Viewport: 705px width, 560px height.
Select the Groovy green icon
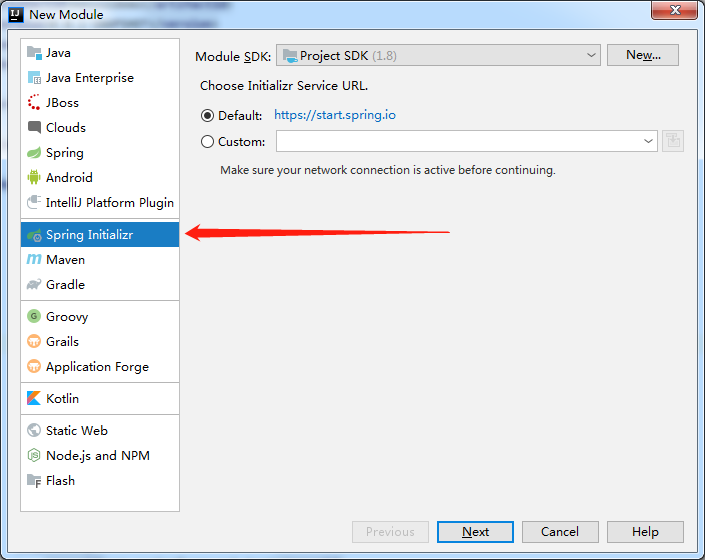[x=34, y=316]
